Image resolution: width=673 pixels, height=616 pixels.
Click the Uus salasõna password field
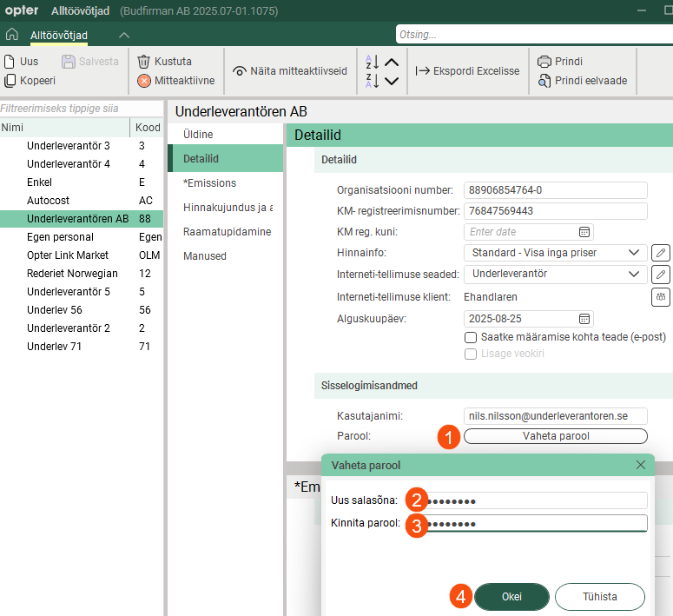(538, 500)
